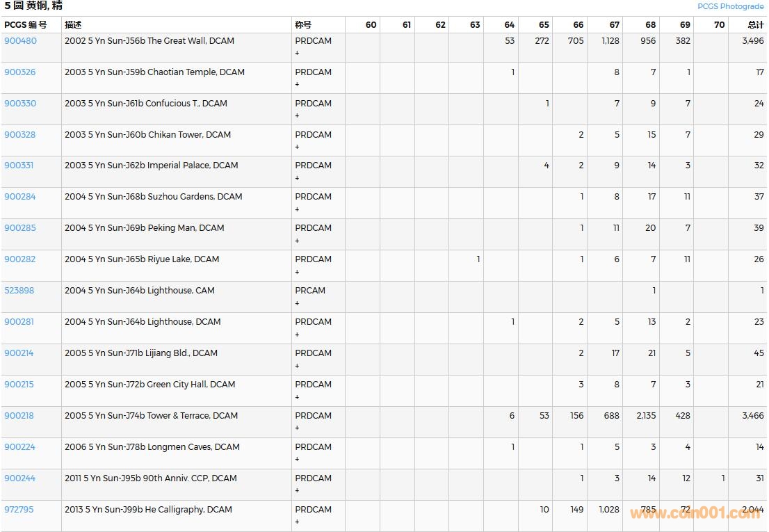Open the PCGS Photograde link
The image size is (769, 532).
click(x=730, y=6)
